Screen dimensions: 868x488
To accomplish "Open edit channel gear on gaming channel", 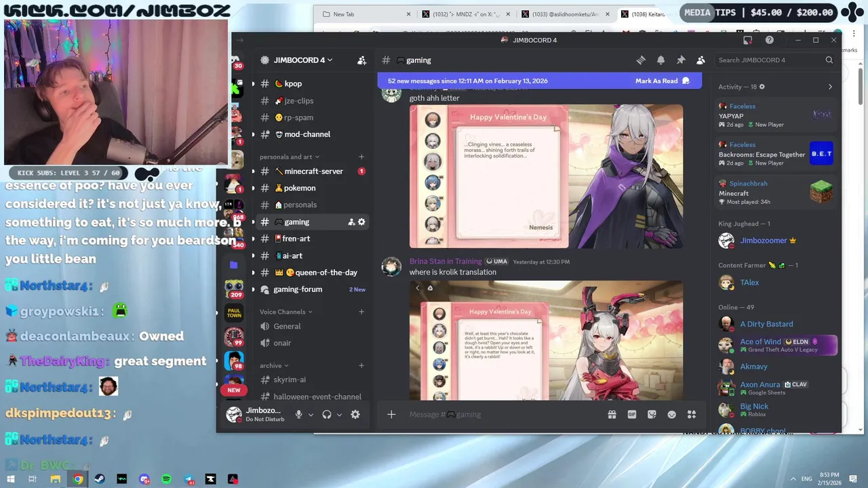I will 361,222.
